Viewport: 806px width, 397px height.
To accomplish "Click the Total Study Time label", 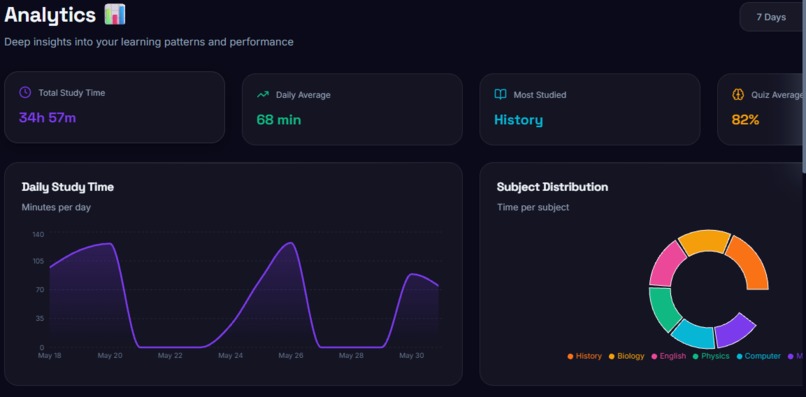I will [71, 93].
